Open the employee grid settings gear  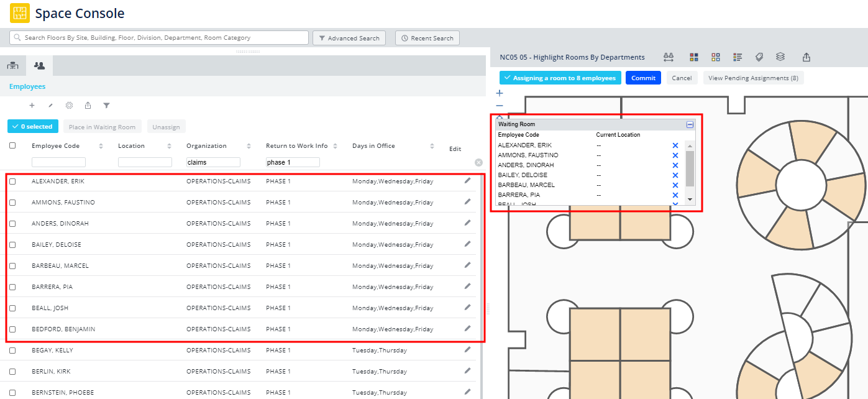(x=69, y=105)
